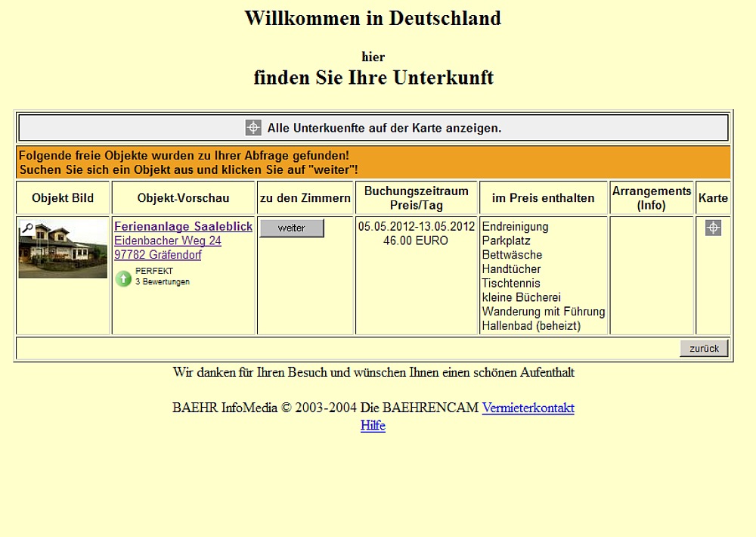This screenshot has height=537, width=756.
Task: Click 'Buchungszeitraum Preis/Tag' column header
Action: point(416,198)
